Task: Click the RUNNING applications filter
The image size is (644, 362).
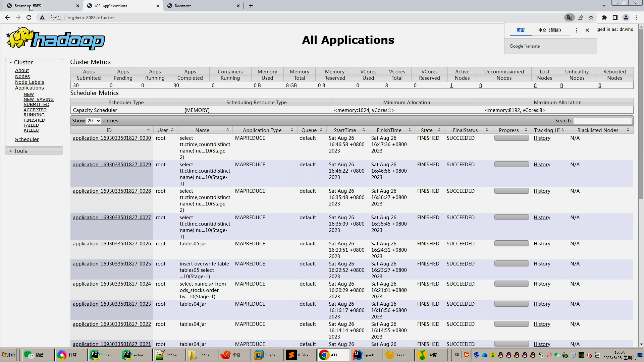Action: pyautogui.click(x=34, y=115)
